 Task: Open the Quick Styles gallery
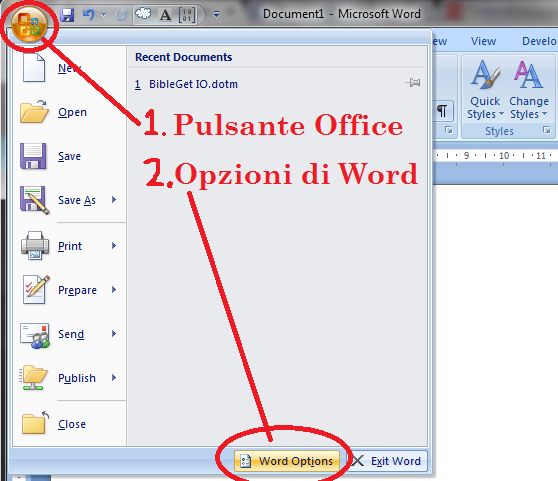pyautogui.click(x=485, y=89)
